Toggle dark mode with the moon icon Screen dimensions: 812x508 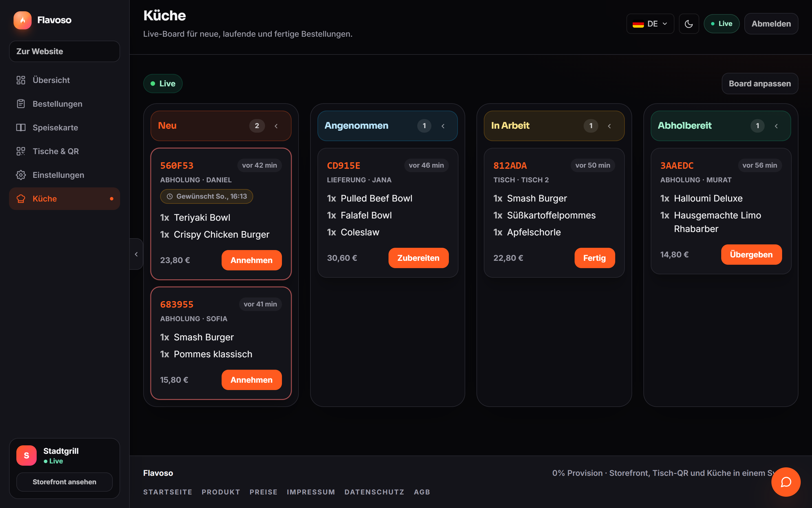(x=689, y=24)
